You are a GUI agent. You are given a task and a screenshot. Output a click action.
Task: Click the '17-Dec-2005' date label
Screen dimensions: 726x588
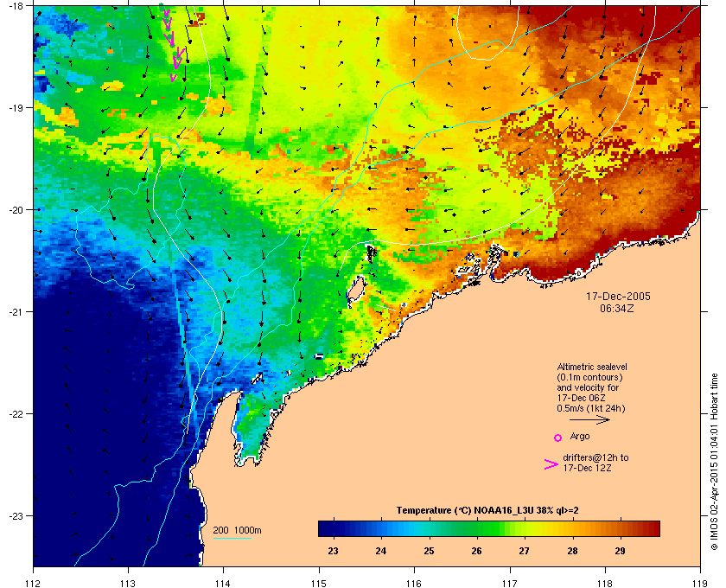click(618, 297)
